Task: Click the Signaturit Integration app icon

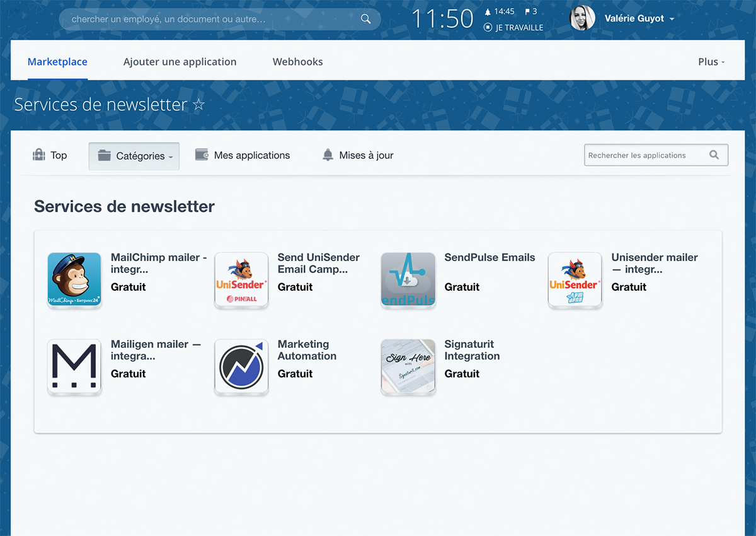Action: pos(408,367)
